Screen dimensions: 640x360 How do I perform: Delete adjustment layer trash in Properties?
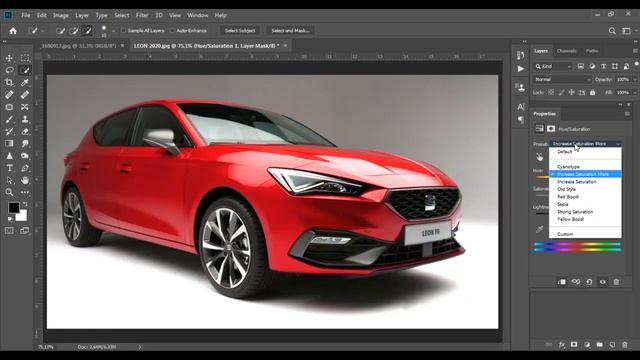(616, 282)
